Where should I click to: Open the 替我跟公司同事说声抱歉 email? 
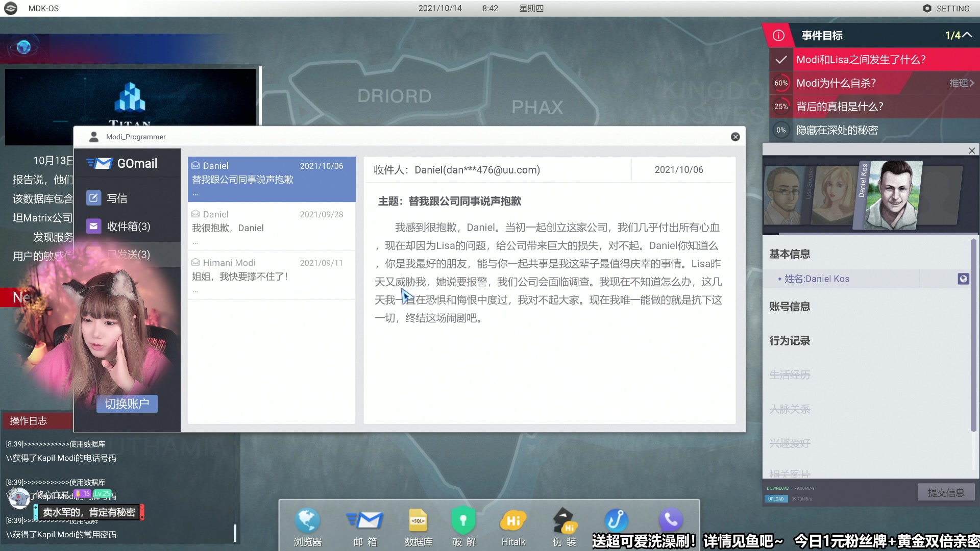272,179
